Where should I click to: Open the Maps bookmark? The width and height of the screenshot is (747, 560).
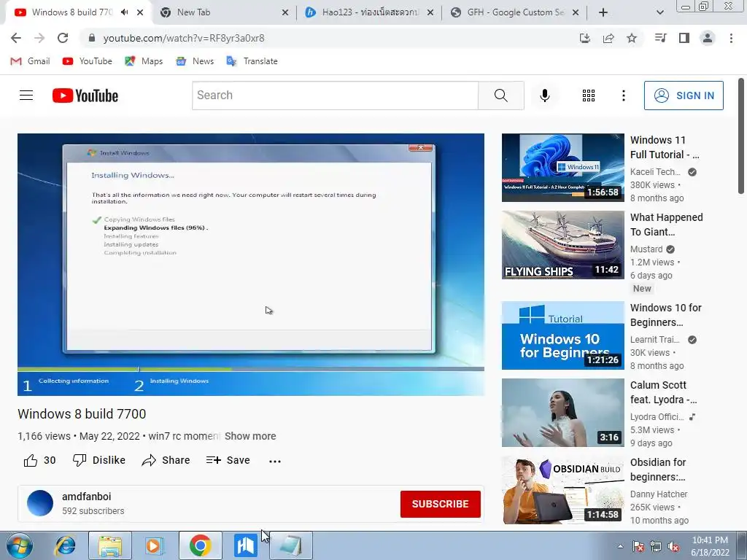[144, 61]
